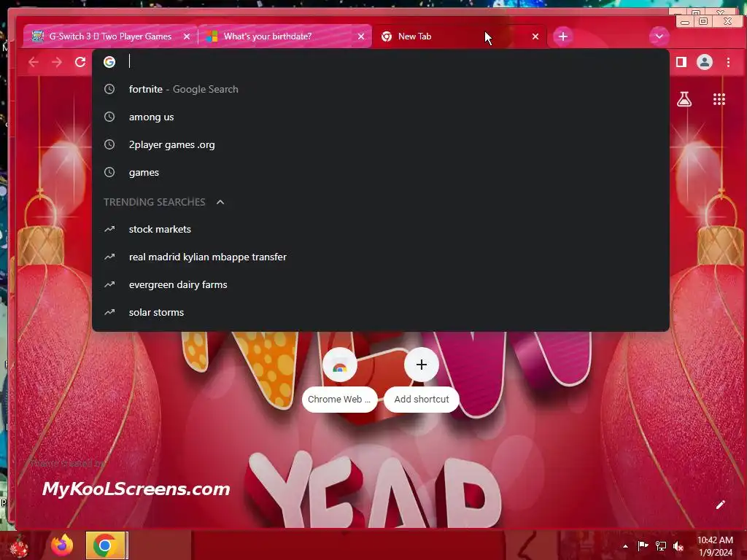The height and width of the screenshot is (560, 747).
Task: Open Chrome's three-dot menu
Action: point(729,62)
